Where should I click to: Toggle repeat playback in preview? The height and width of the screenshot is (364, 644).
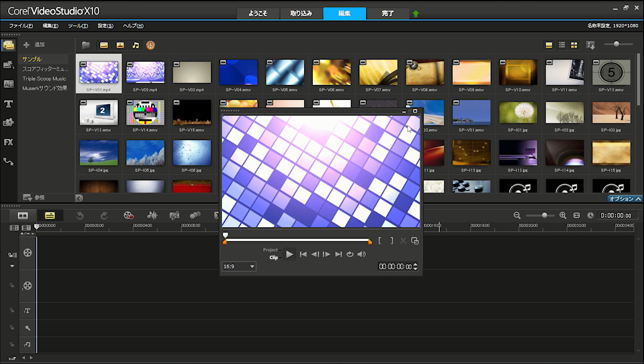click(350, 254)
